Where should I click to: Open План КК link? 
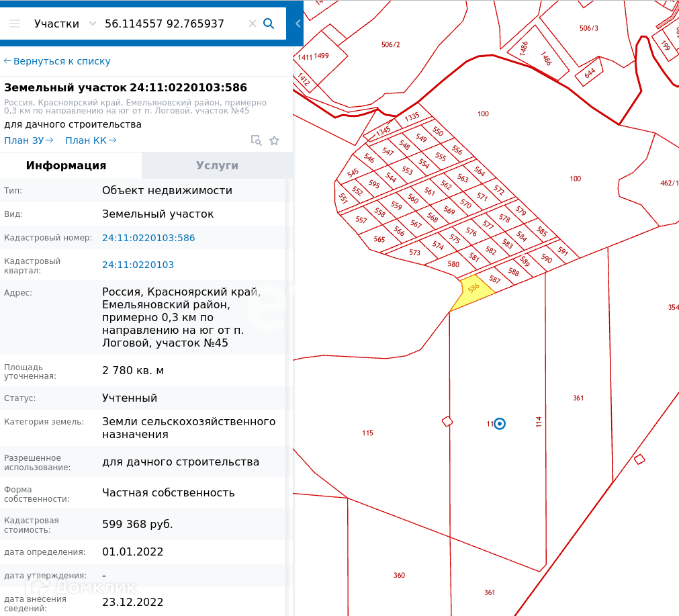[x=91, y=140]
